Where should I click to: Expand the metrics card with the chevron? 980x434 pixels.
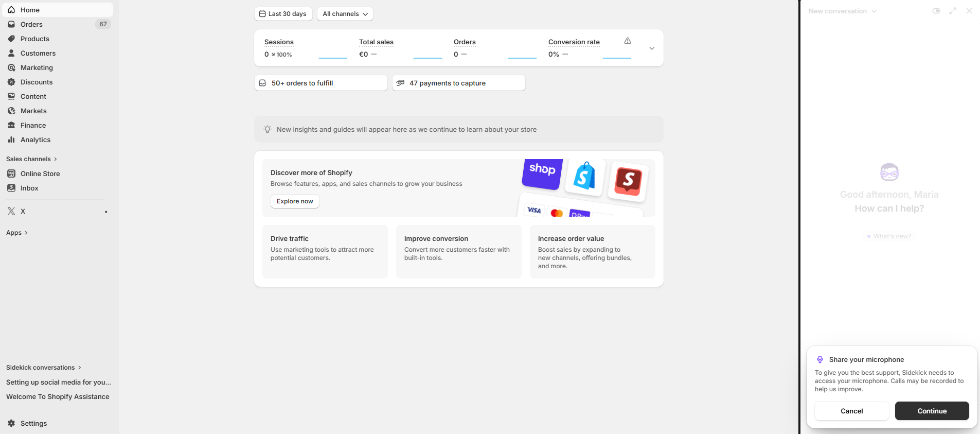pos(652,48)
